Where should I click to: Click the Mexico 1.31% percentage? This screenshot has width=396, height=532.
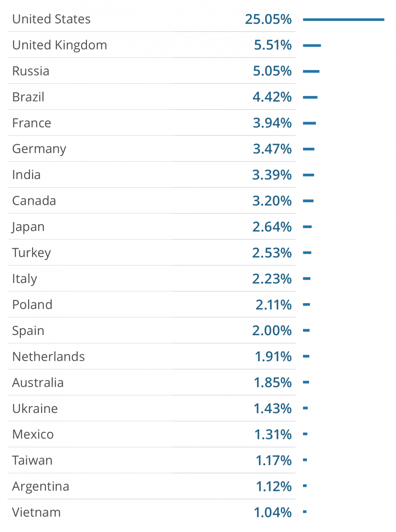click(x=273, y=435)
